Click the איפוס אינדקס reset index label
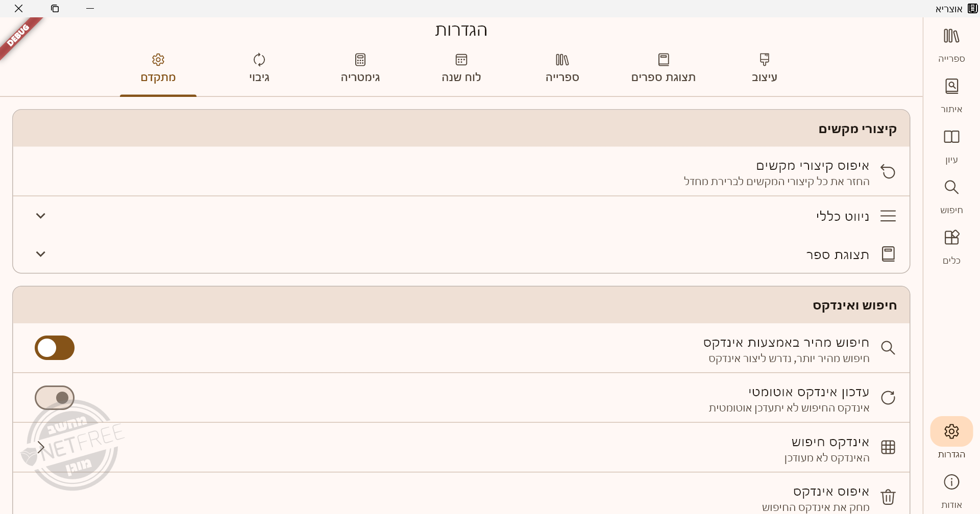This screenshot has height=514, width=980. pos(831,492)
